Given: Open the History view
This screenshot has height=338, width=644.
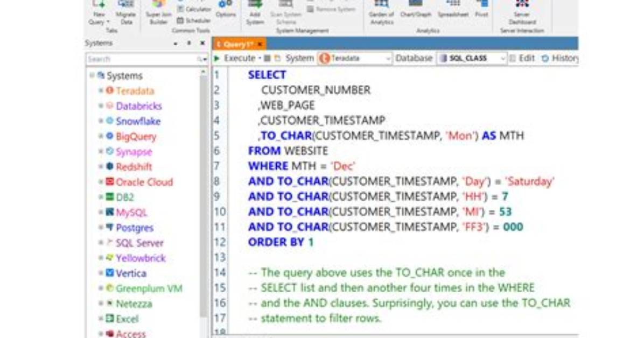Looking at the screenshot, I should (x=560, y=58).
